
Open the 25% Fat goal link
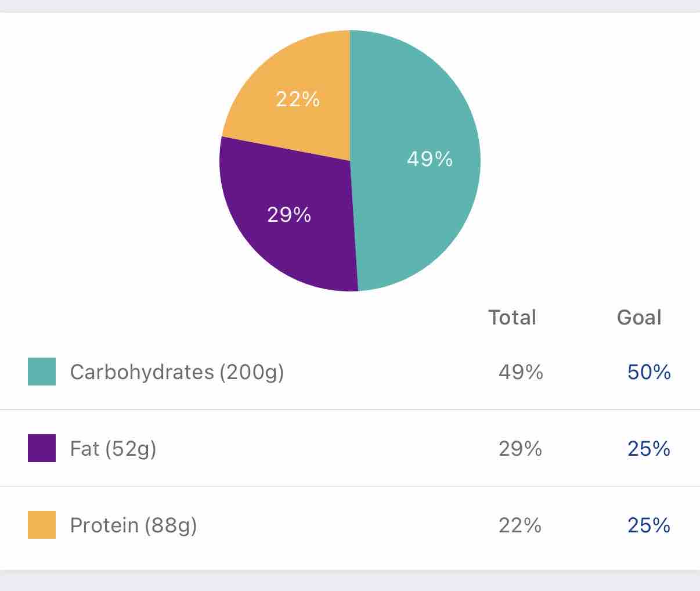(649, 449)
